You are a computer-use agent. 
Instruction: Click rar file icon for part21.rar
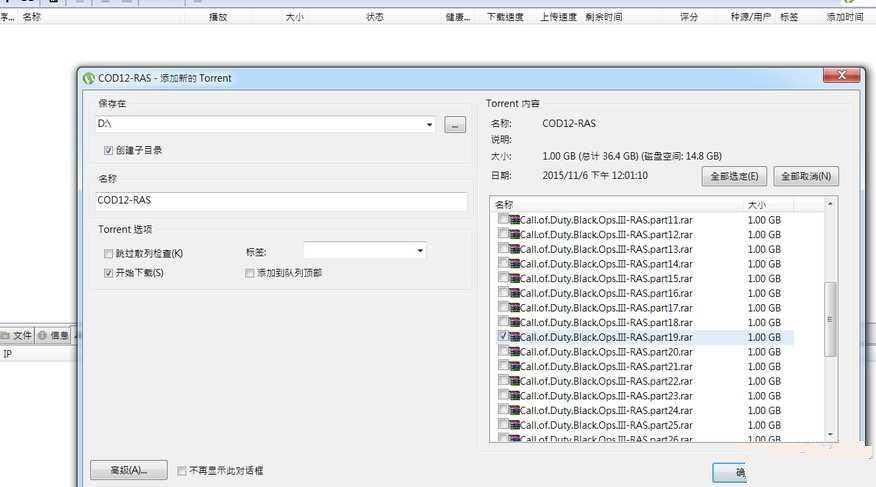tap(515, 366)
